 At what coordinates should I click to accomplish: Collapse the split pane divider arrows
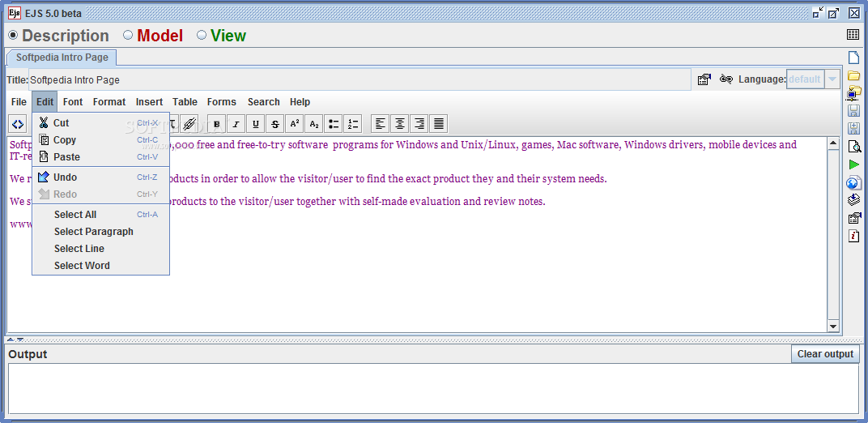click(15, 340)
